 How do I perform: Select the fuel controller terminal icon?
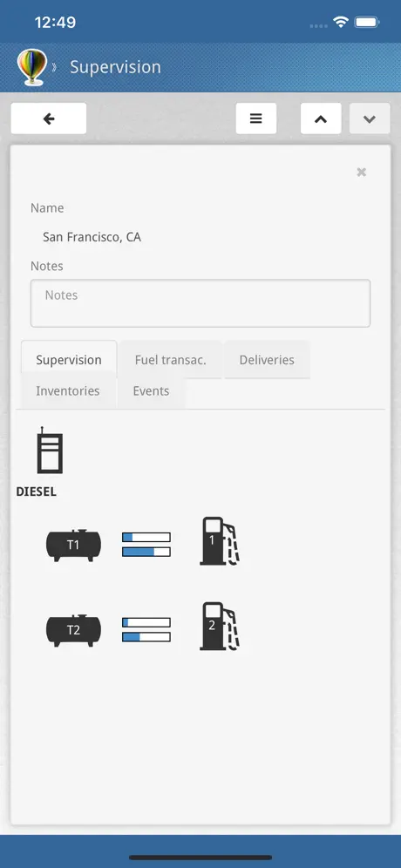point(50,450)
